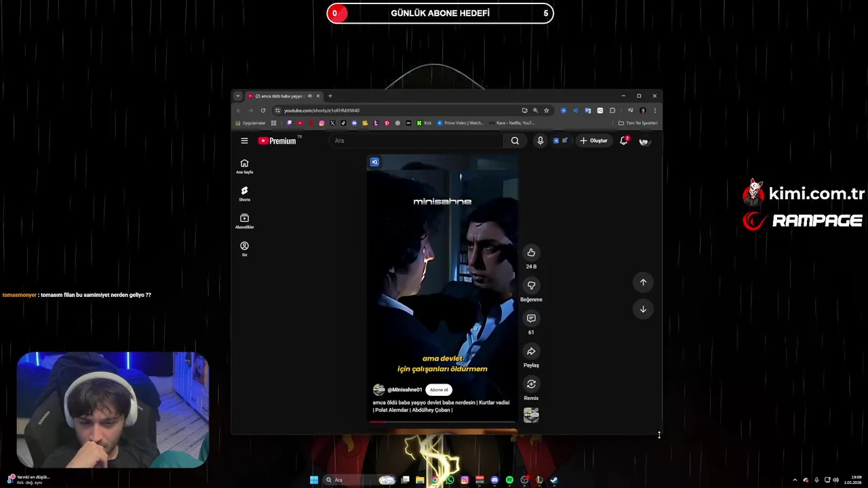
Task: Select the 'amca öldü baba yaşıyo' tab
Action: click(x=278, y=96)
